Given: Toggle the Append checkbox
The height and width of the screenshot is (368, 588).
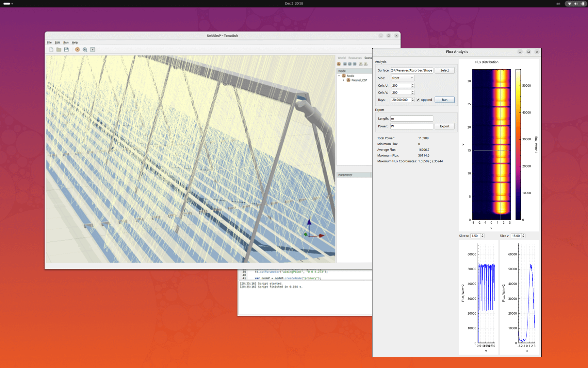Looking at the screenshot, I should tap(418, 100).
